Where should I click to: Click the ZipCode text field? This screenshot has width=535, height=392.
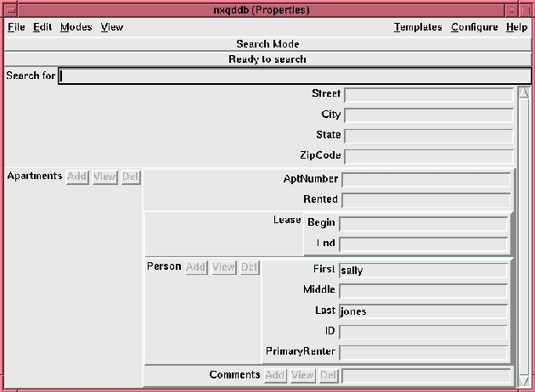tap(428, 156)
